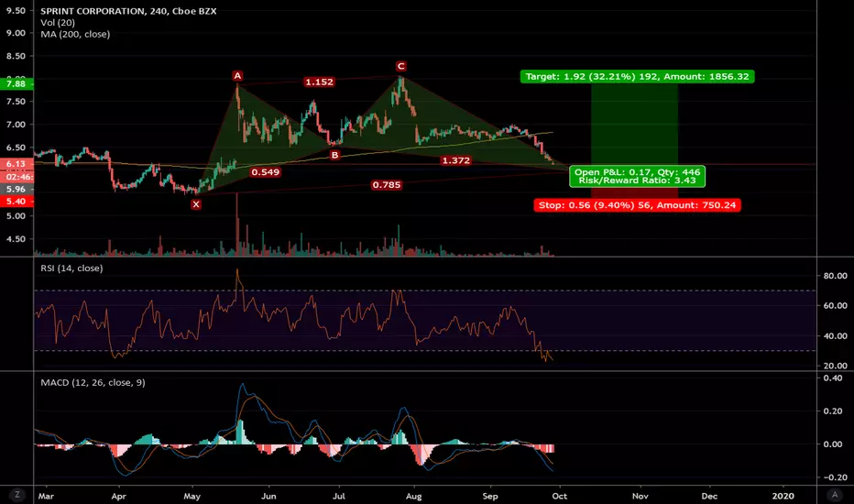Select the MACD (12, 26, close, 9) label
Screen dimensions: 854x504
[93, 382]
